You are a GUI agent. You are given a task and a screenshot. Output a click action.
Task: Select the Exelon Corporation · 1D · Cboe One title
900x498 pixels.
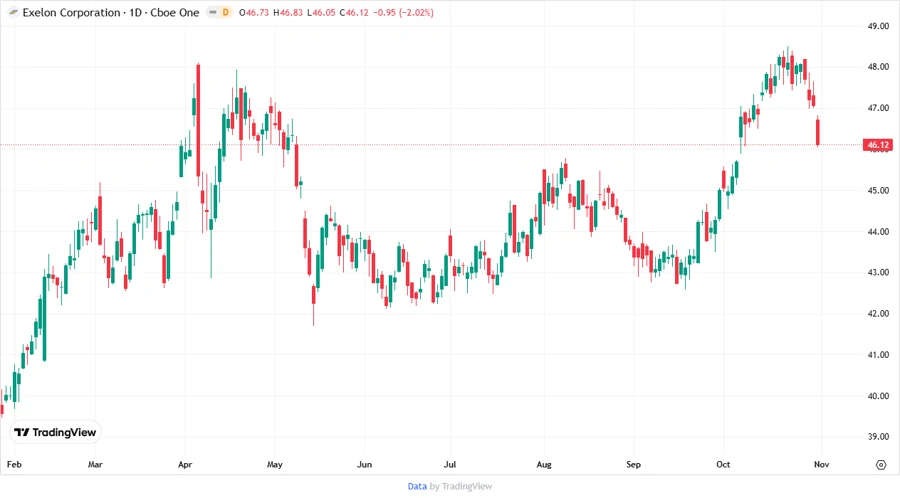111,12
